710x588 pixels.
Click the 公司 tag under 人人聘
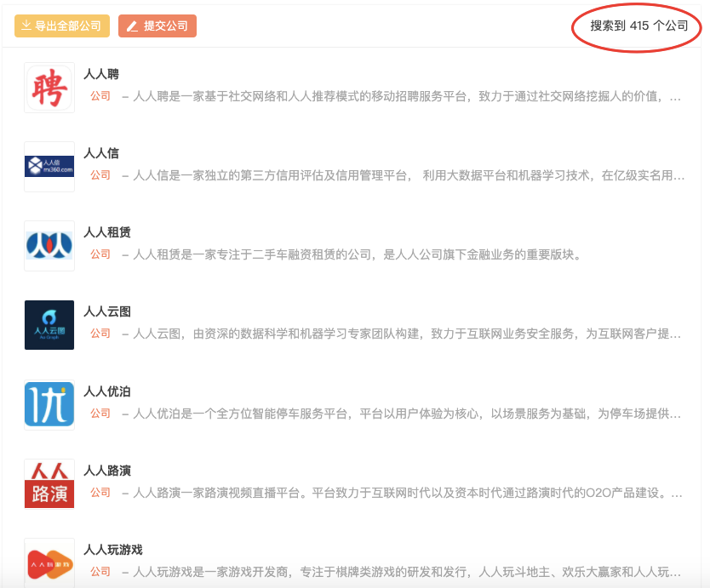click(x=100, y=96)
